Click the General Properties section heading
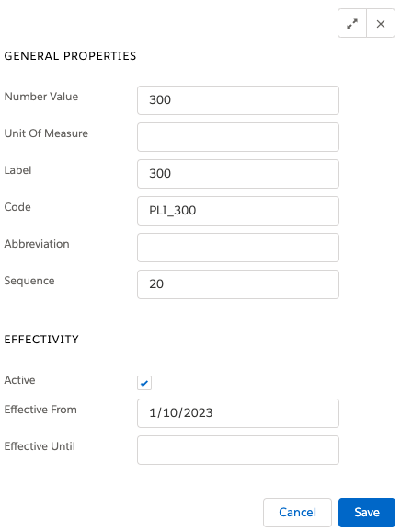The width and height of the screenshot is (401, 532). pos(70,56)
